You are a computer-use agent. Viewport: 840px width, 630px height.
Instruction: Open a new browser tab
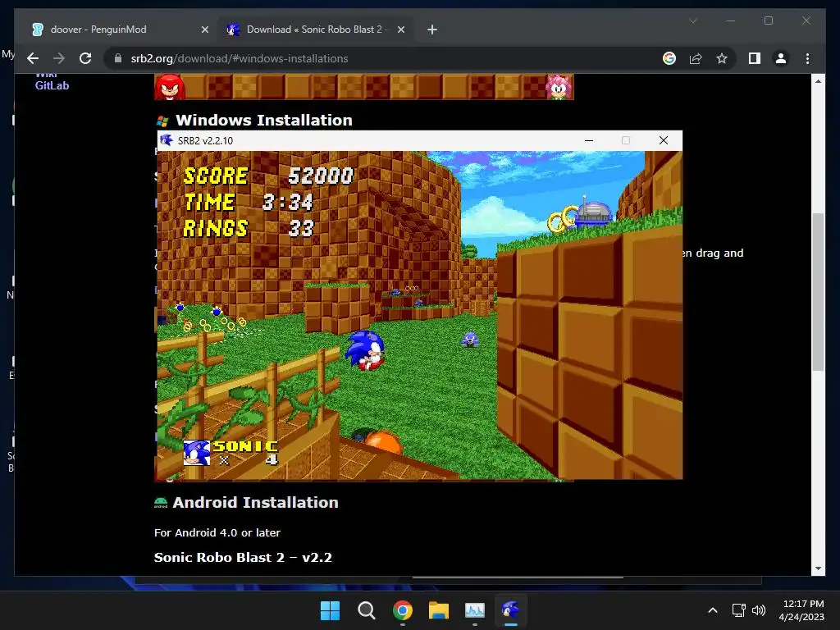pos(432,30)
